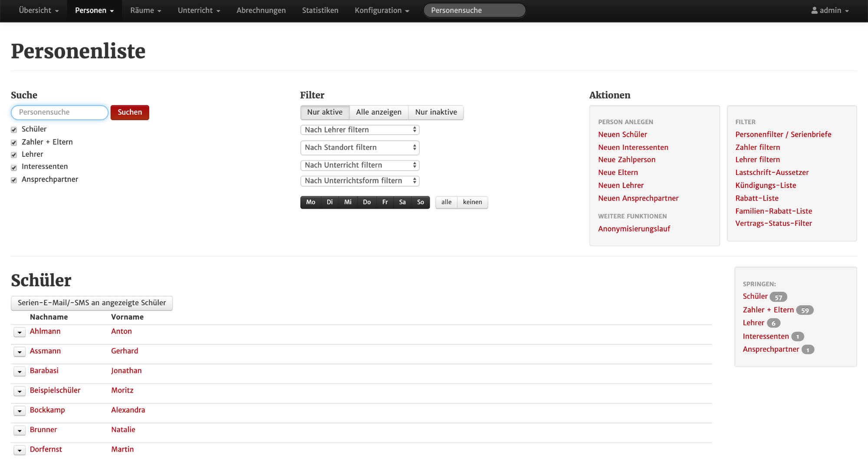Click first name Alexandra
This screenshot has height=462, width=868.
point(128,410)
